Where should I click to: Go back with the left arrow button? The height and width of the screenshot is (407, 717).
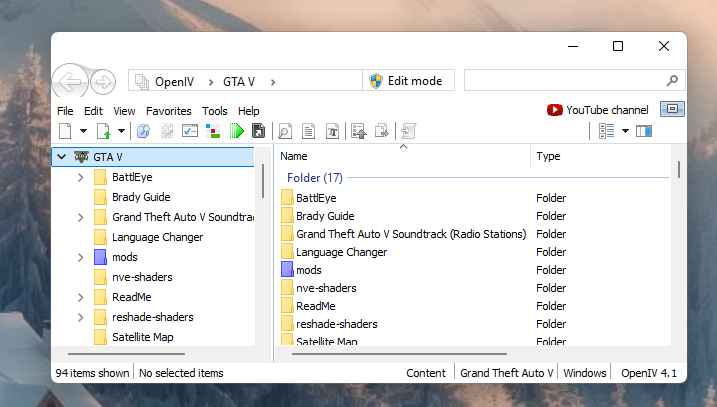[70, 82]
